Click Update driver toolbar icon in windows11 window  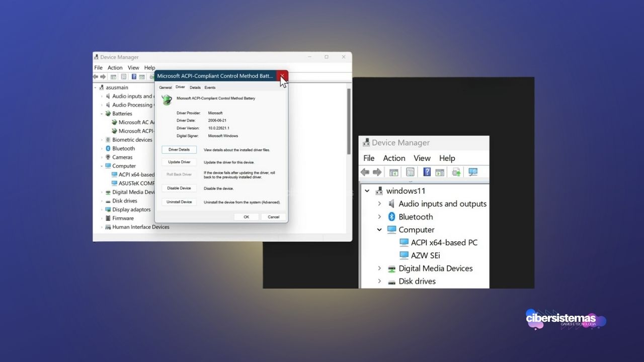(x=456, y=172)
